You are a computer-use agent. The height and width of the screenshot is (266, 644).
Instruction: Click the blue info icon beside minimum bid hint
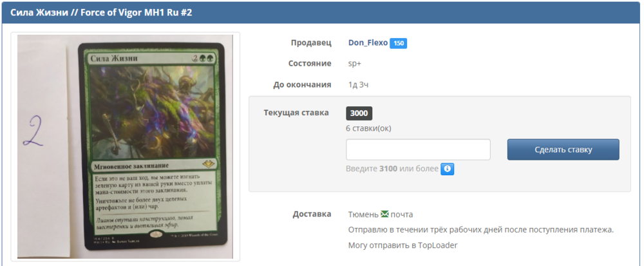(x=448, y=169)
